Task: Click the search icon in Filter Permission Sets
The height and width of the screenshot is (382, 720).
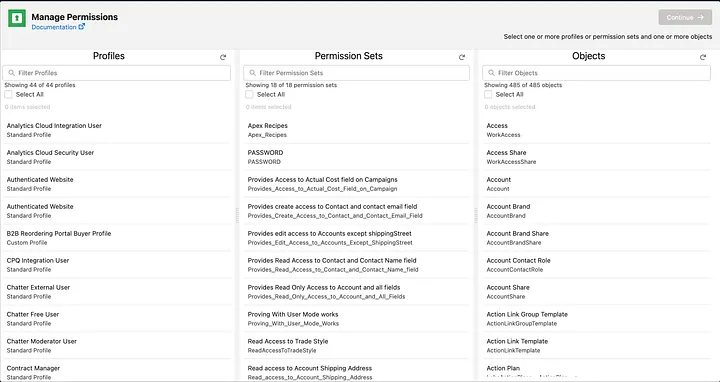Action: pos(252,73)
